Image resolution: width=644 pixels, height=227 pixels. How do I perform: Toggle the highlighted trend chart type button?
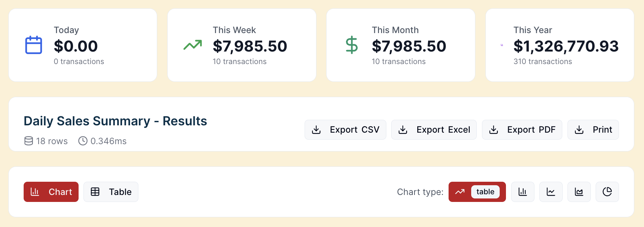pyautogui.click(x=460, y=192)
